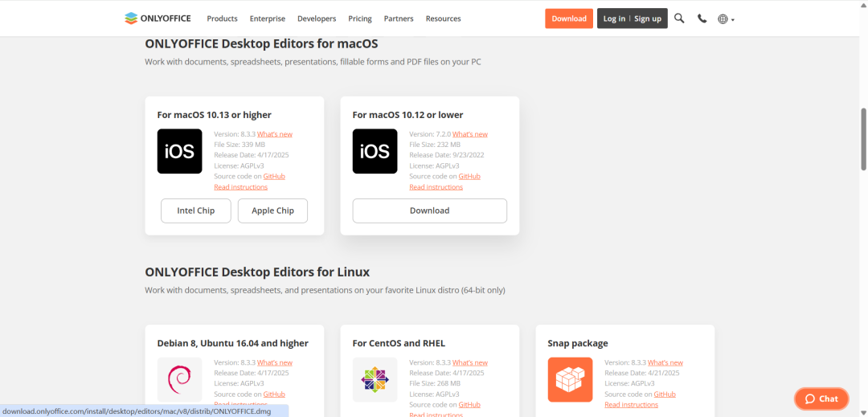Viewport: 868px width, 417px height.
Task: Click the Debian swirl logo
Action: pyautogui.click(x=179, y=379)
